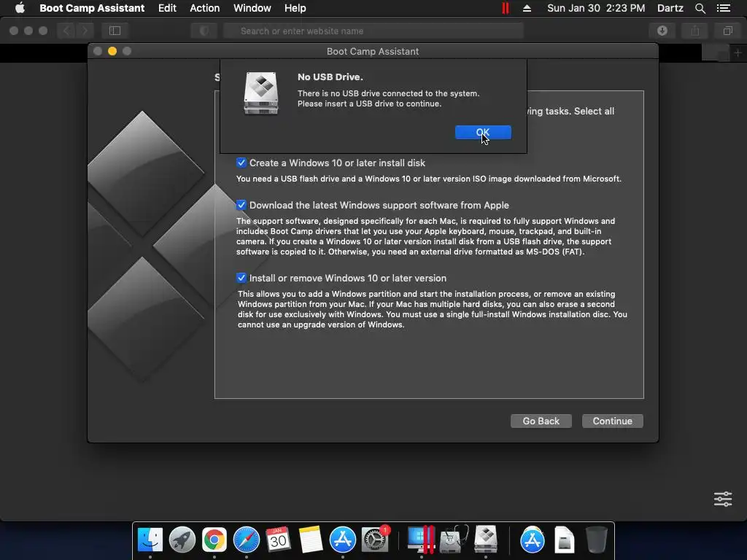Open Spotlight search in the menu bar
Image resolution: width=747 pixels, height=560 pixels.
pos(700,8)
